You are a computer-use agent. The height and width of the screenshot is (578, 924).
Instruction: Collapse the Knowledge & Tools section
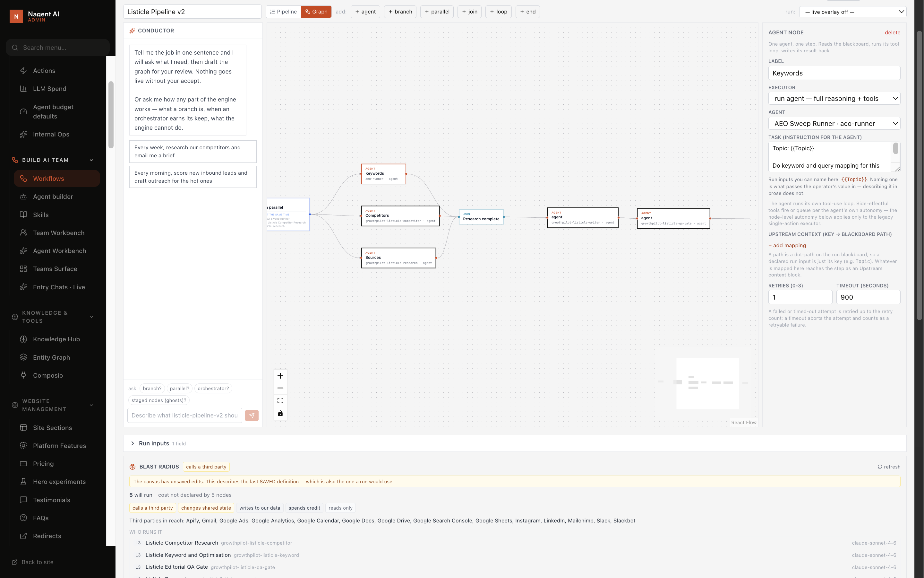pyautogui.click(x=91, y=317)
